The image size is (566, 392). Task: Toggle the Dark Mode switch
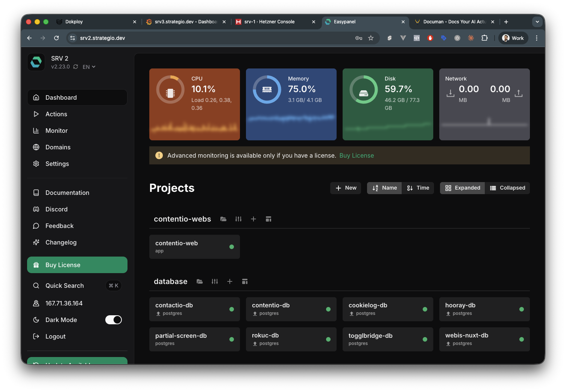(113, 320)
